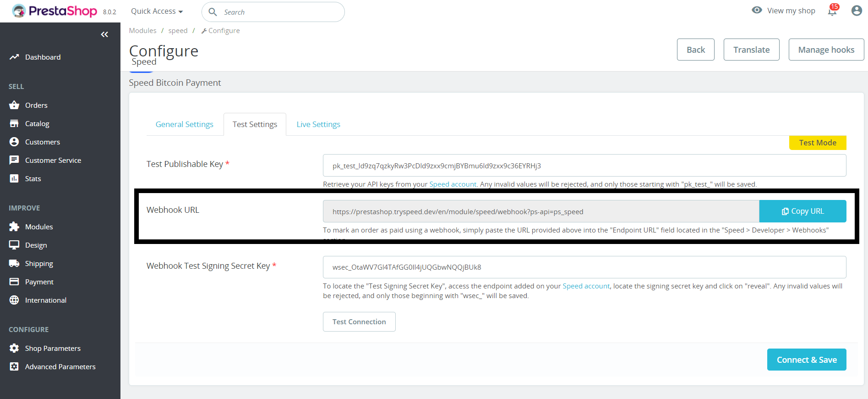Click the Webhook URL field
868x399 pixels.
(x=541, y=211)
